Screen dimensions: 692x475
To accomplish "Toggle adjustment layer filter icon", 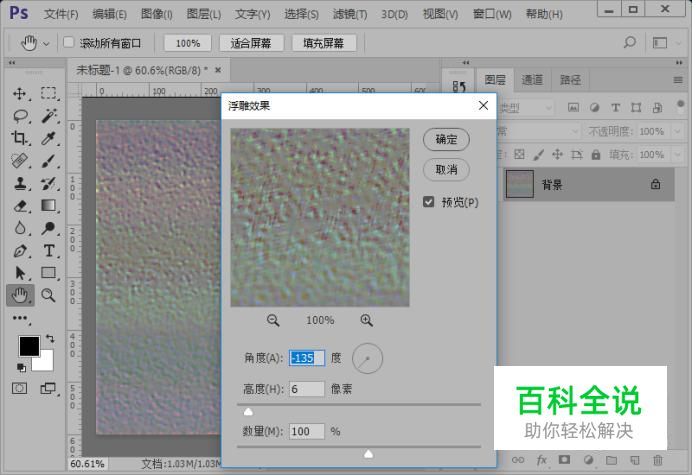I will click(594, 107).
